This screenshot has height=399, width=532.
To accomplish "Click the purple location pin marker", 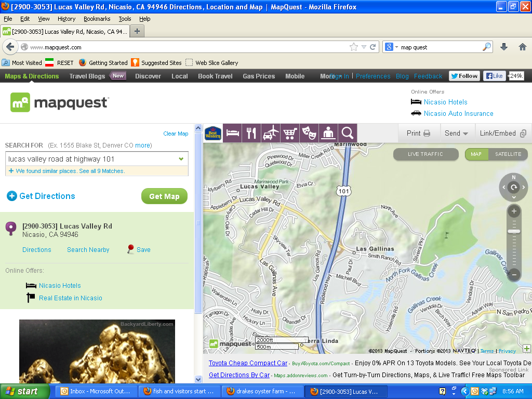I will coord(11,229).
